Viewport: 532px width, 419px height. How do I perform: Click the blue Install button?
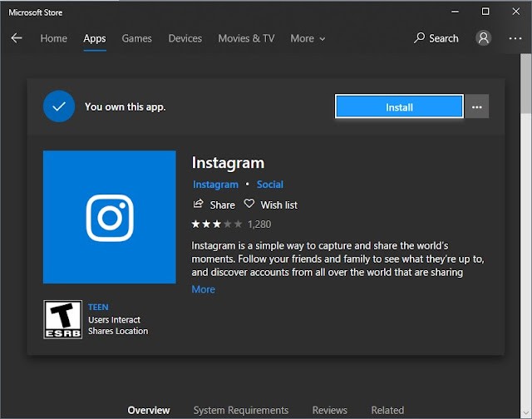pyautogui.click(x=399, y=107)
